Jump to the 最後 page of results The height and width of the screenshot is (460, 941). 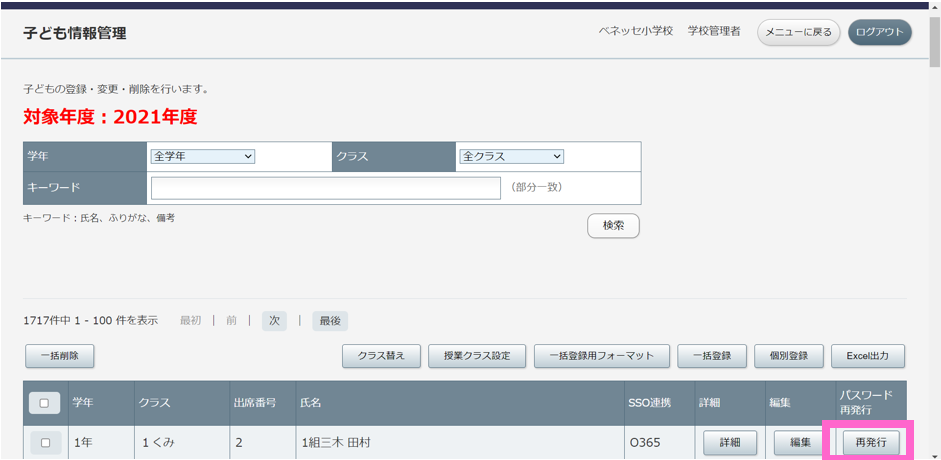pyautogui.click(x=330, y=321)
